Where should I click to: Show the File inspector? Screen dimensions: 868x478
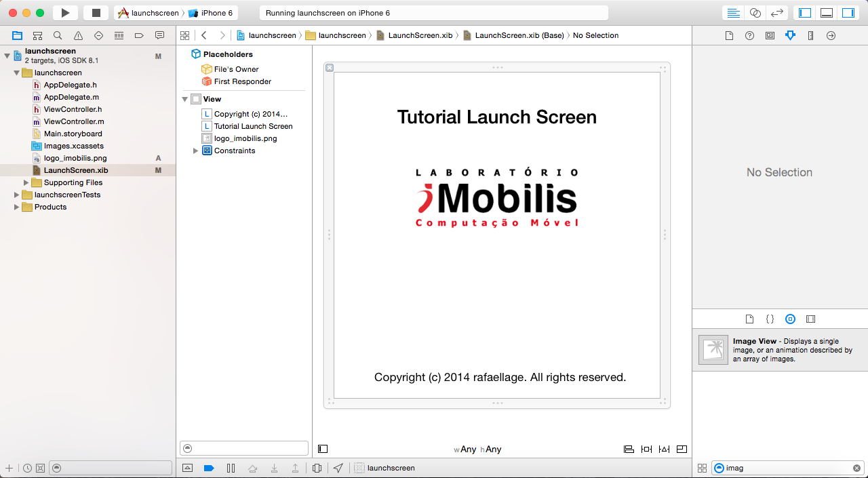coord(729,35)
